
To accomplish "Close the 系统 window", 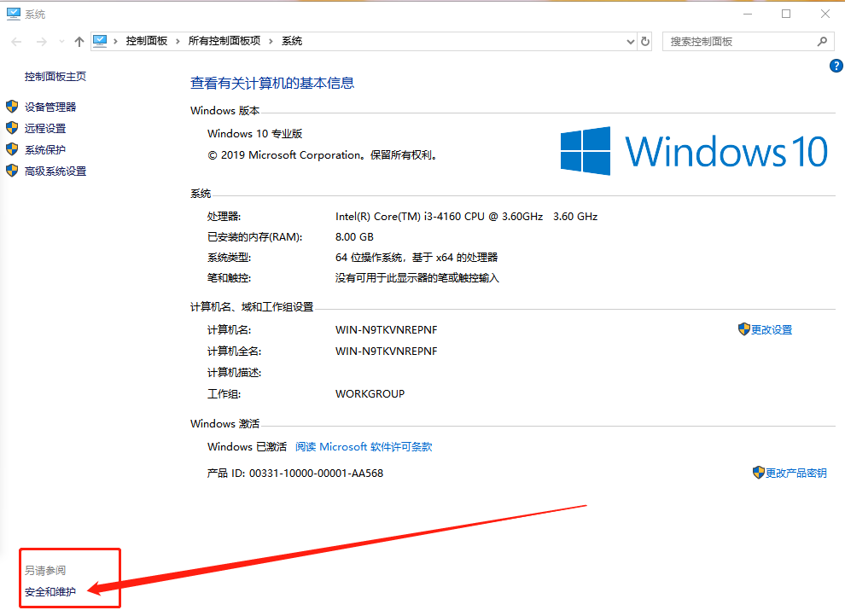I will (825, 14).
